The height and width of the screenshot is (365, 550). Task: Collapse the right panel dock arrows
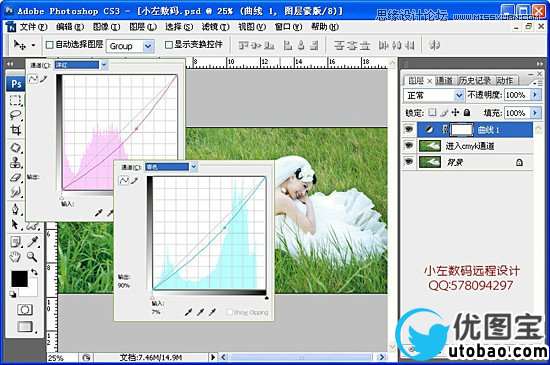tap(540, 64)
